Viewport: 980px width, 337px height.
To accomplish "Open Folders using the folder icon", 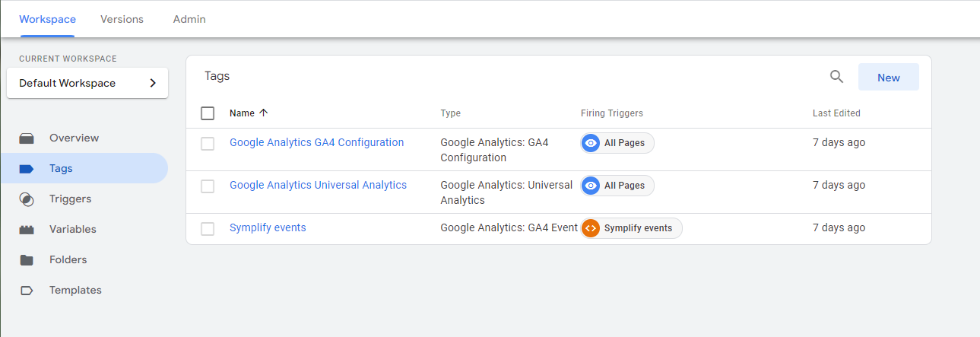I will pyautogui.click(x=27, y=260).
